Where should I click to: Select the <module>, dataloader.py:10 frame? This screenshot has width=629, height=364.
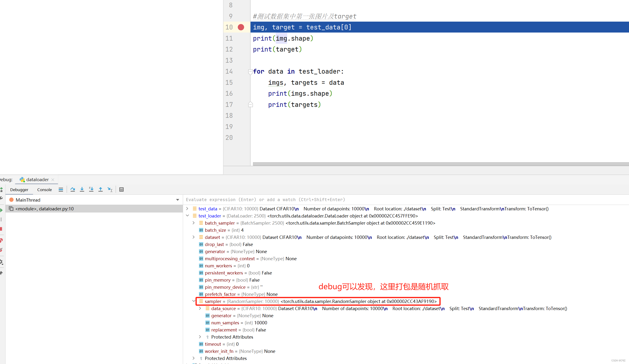[44, 209]
